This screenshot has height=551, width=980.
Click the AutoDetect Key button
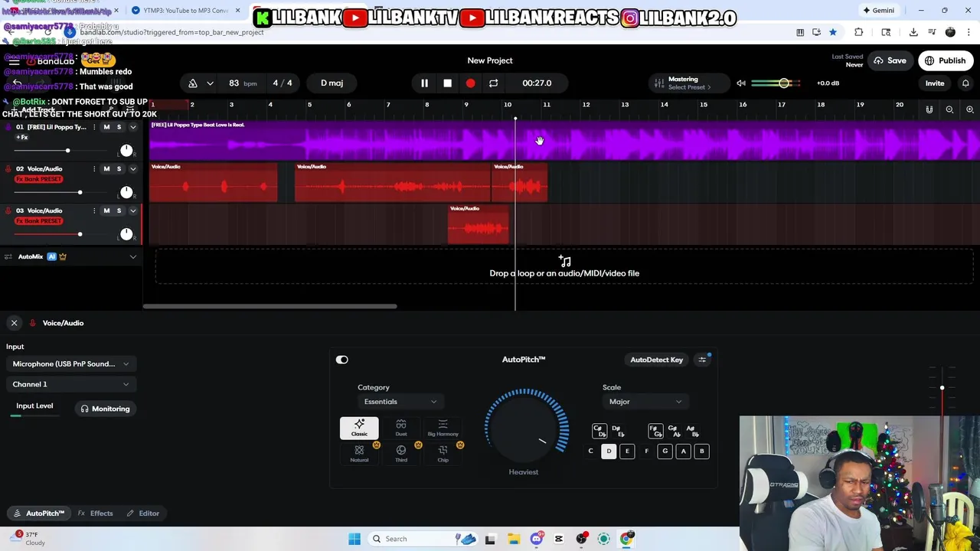(656, 360)
